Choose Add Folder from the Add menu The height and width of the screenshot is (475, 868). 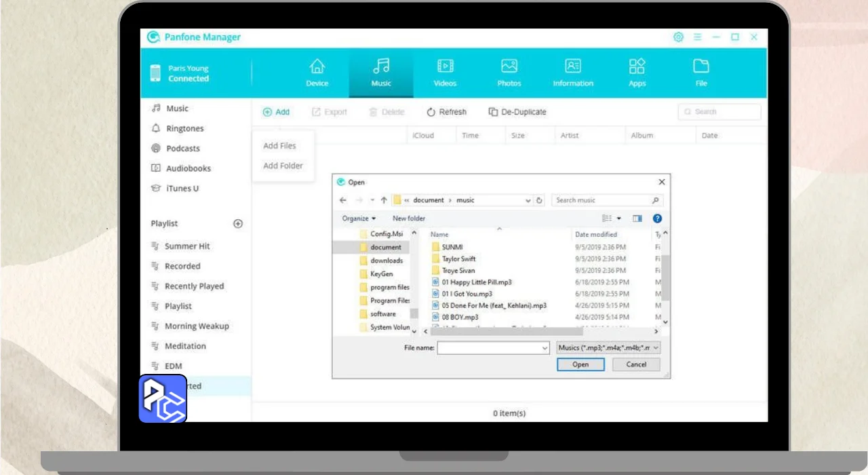click(283, 166)
